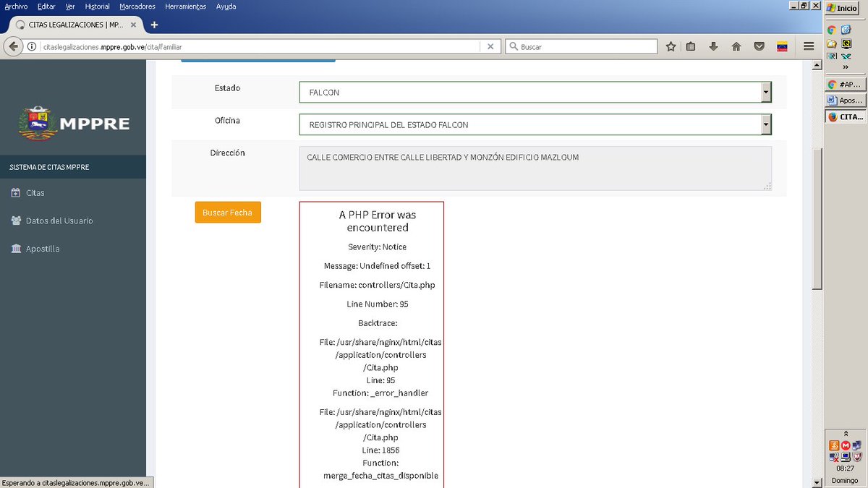Open the Ayuda menu

tap(226, 6)
